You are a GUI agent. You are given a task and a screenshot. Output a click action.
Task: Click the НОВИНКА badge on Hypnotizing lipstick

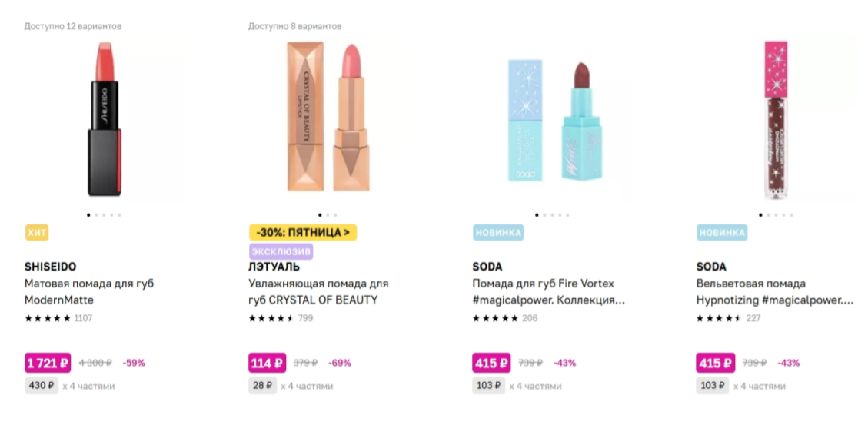click(722, 233)
